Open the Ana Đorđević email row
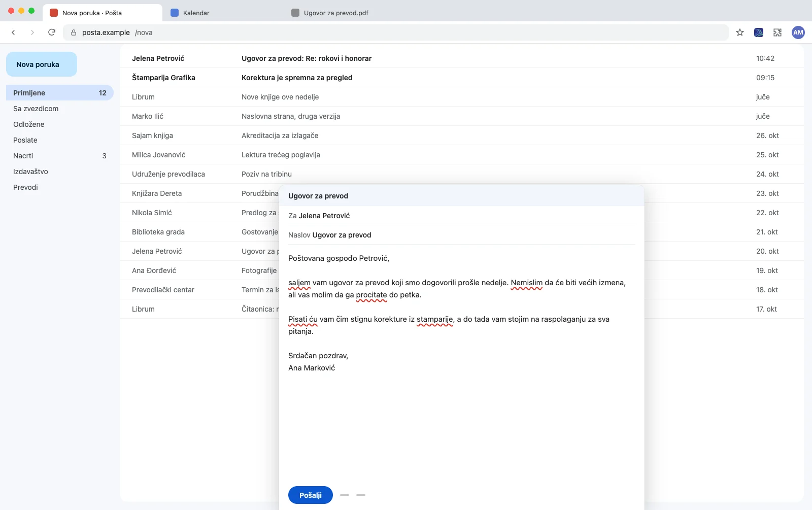The width and height of the screenshot is (812, 510). [x=199, y=270]
